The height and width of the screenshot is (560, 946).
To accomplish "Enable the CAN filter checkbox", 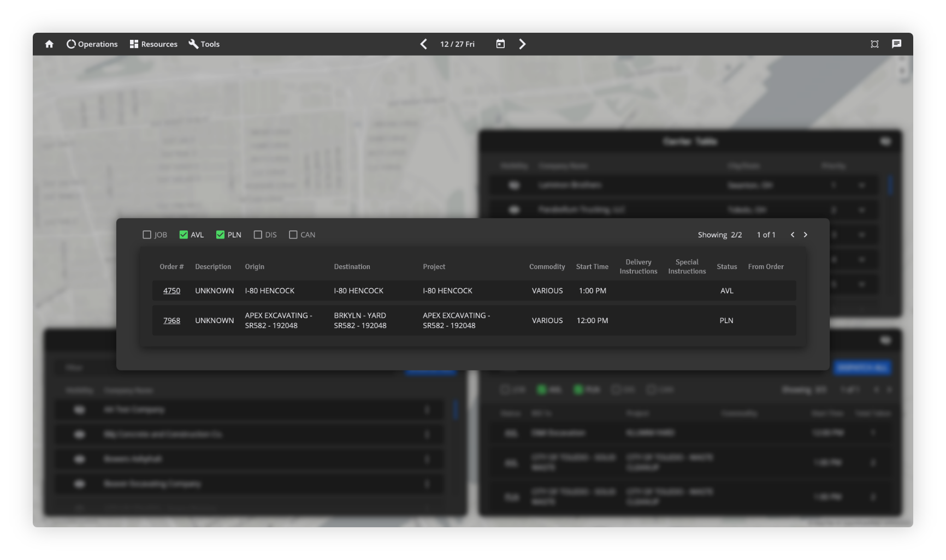I will click(x=293, y=235).
